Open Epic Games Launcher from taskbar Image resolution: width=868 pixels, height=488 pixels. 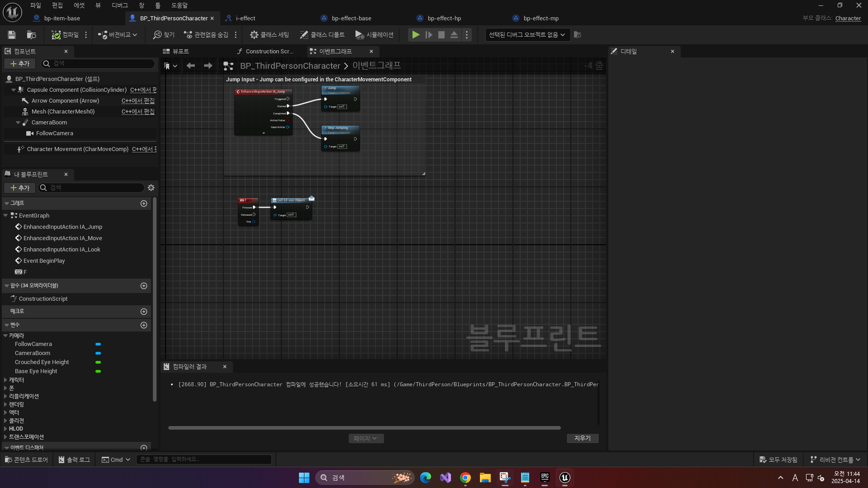[x=545, y=478]
